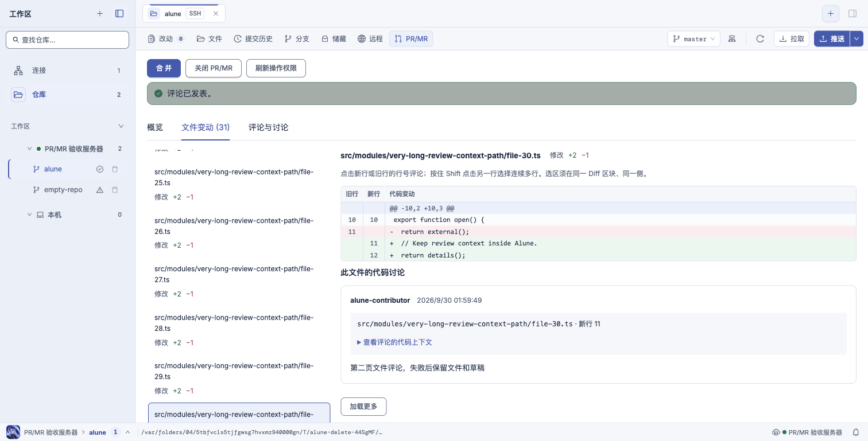Click the 关闭 PR/MR button
The height and width of the screenshot is (441, 868).
pyautogui.click(x=214, y=68)
